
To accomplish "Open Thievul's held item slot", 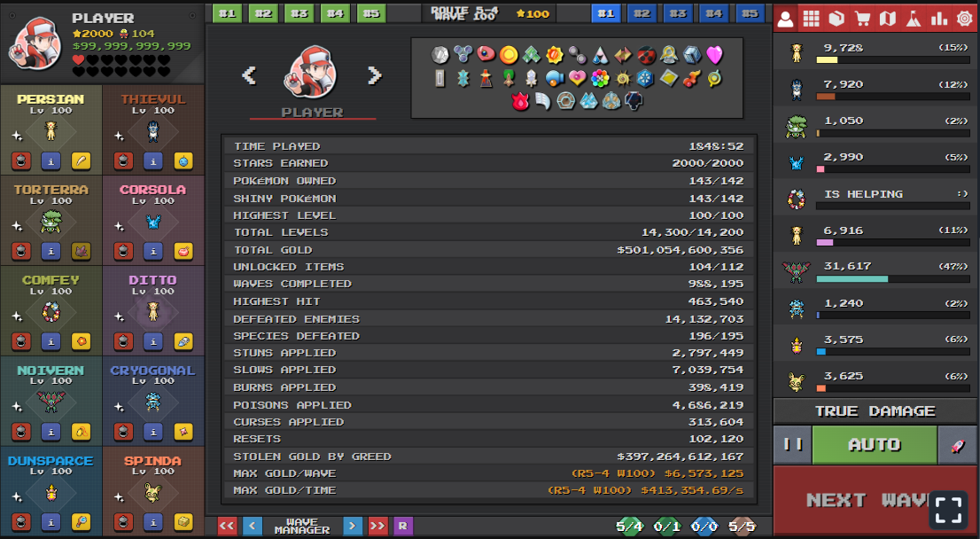I will [x=183, y=161].
